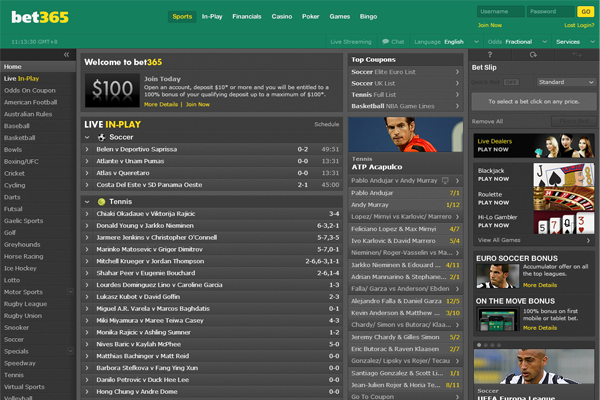Click the Roulette Play Now tile
The height and width of the screenshot is (400, 600).
tap(534, 198)
